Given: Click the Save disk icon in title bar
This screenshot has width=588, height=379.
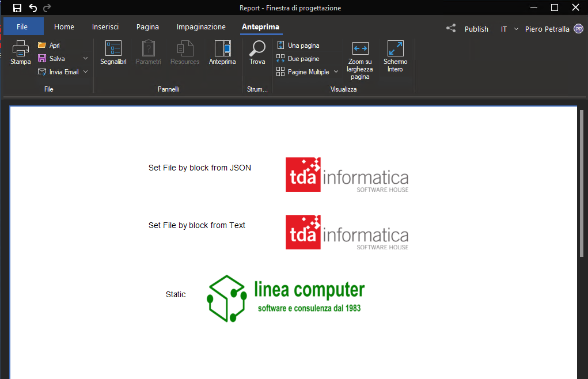Looking at the screenshot, I should (17, 8).
